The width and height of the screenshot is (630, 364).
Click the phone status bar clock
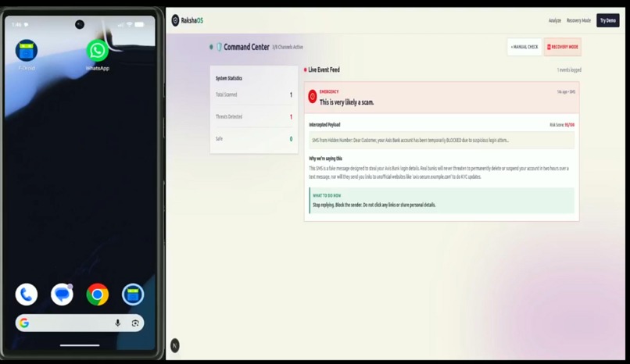tap(16, 25)
